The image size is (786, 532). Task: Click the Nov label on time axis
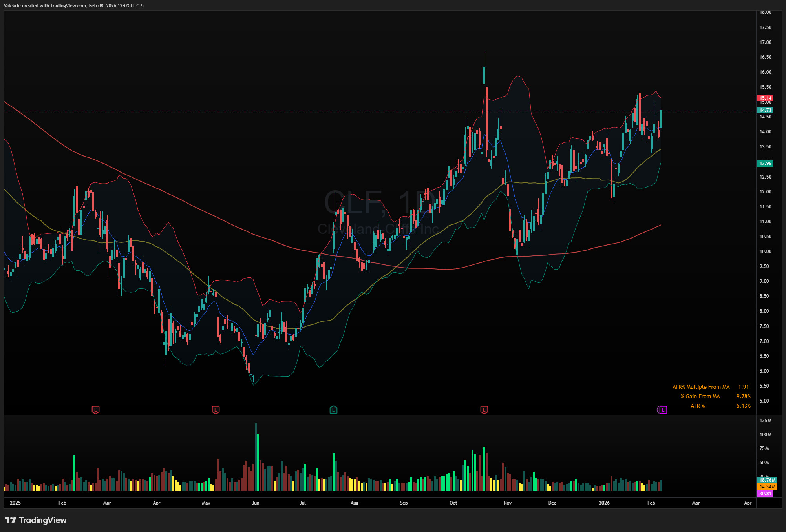tap(508, 503)
